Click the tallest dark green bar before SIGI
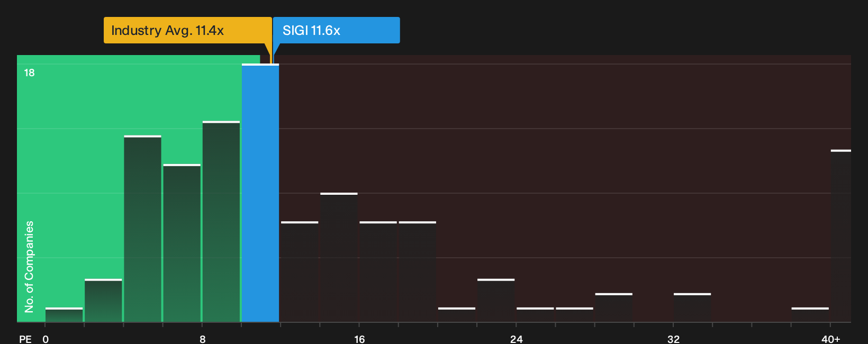Screen dimensions: 868x344 (221, 222)
